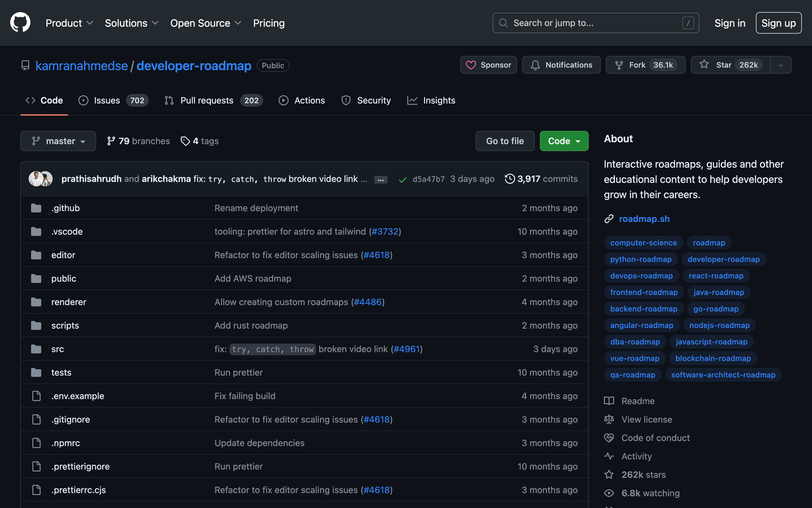Open the public folder
Image resolution: width=812 pixels, height=508 pixels.
(64, 278)
